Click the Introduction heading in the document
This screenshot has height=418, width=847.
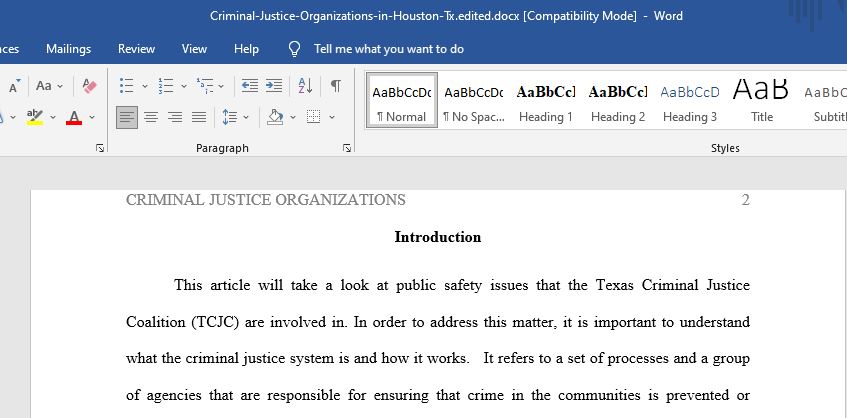438,237
